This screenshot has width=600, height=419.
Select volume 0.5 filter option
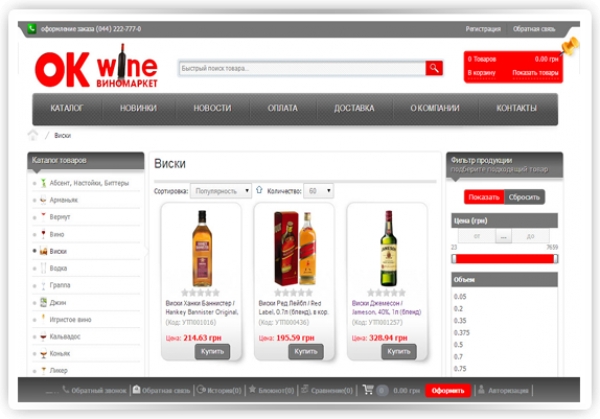click(x=458, y=344)
